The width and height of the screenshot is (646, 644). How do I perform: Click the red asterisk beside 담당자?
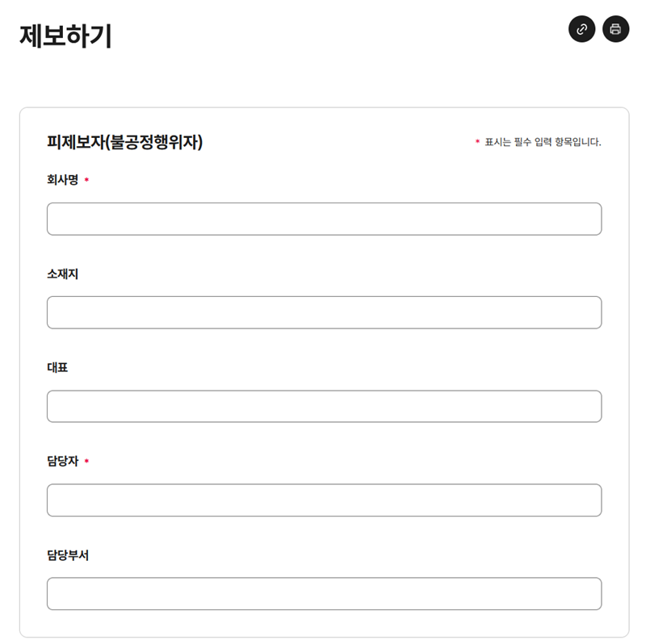pos(86,461)
